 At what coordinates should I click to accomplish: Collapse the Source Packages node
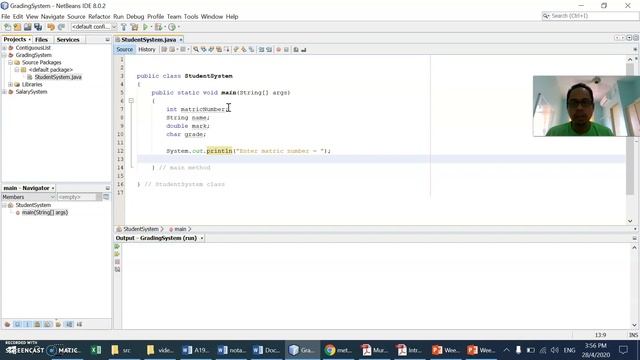click(x=10, y=62)
